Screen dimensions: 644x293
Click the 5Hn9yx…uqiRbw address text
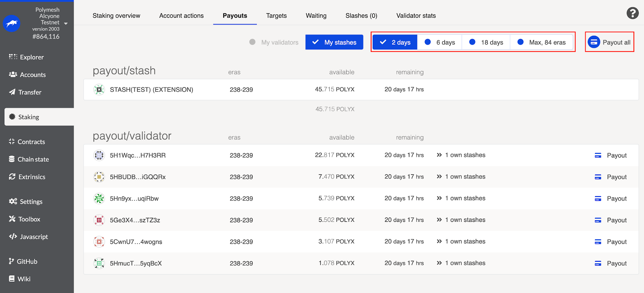tap(134, 199)
